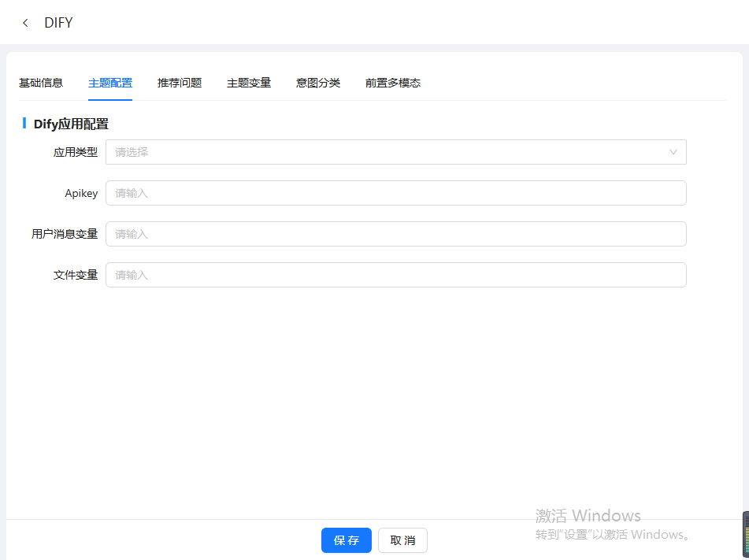Click the 取消 button
Viewport: 749px width, 560px height.
[x=402, y=540]
